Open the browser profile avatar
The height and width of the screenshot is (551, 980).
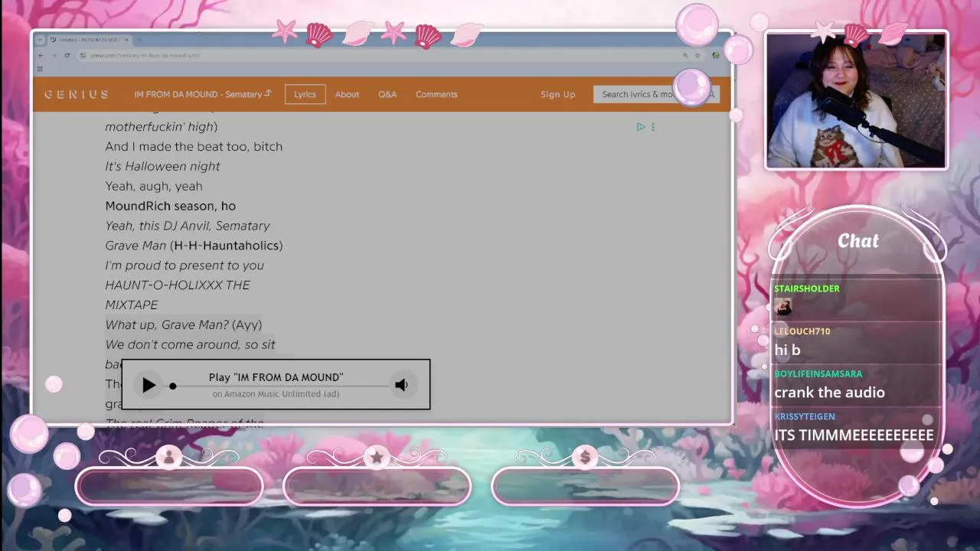[x=716, y=55]
